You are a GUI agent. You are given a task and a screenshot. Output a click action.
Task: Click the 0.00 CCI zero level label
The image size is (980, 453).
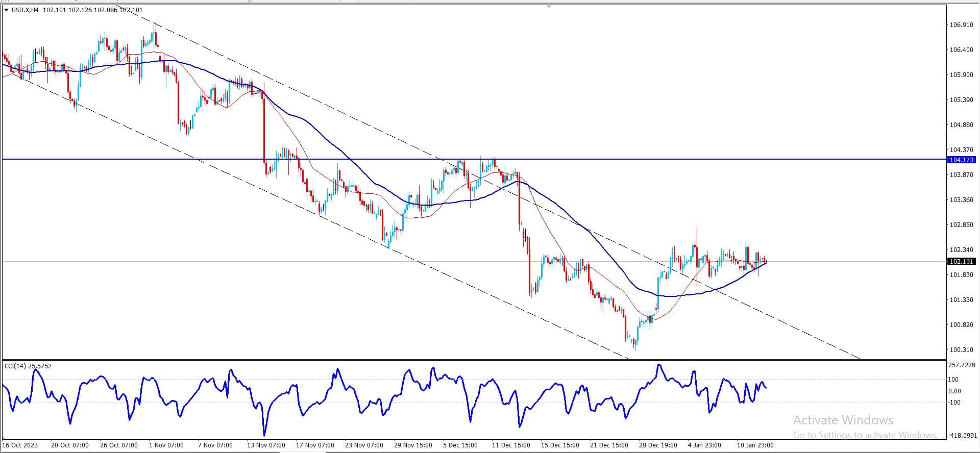(955, 391)
